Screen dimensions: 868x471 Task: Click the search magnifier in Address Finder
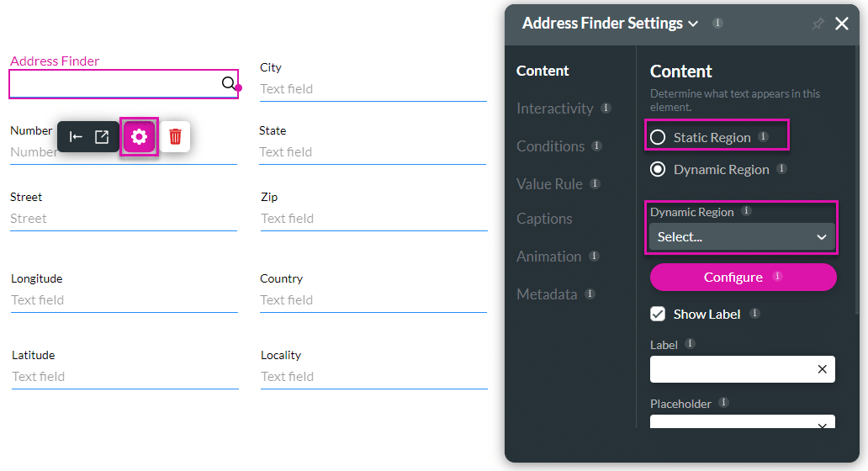228,83
